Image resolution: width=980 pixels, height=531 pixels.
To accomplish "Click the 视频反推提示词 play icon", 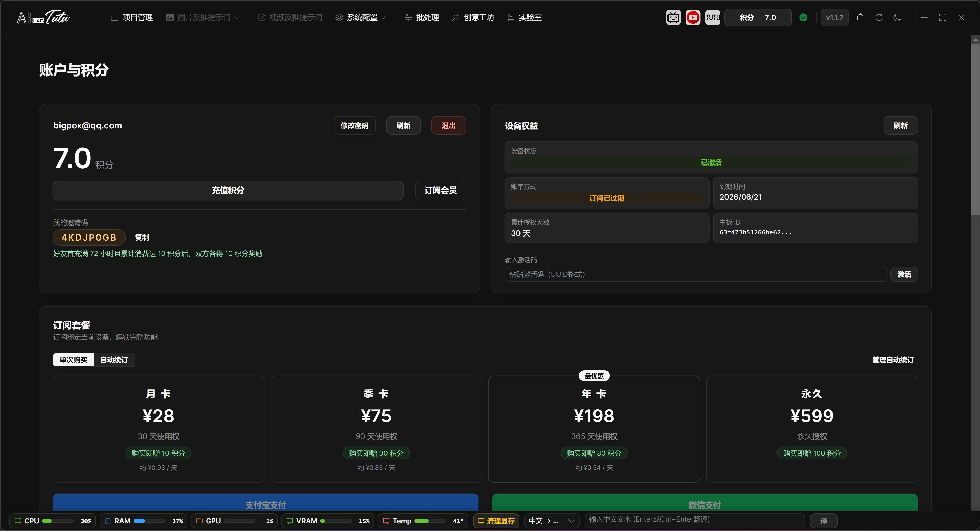I will click(261, 18).
